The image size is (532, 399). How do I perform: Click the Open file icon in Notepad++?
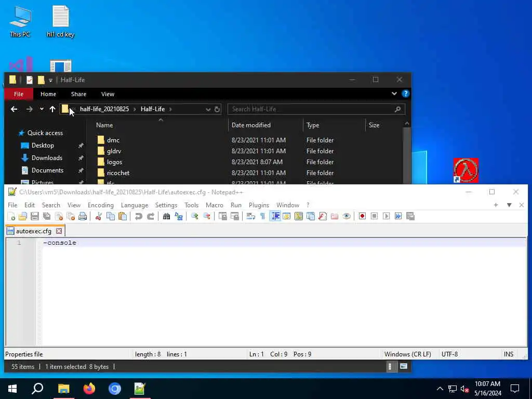(23, 216)
